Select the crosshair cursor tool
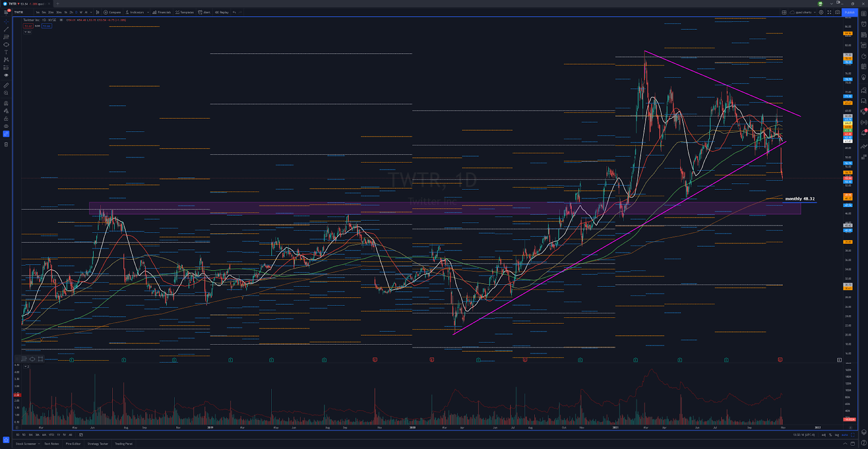This screenshot has width=868, height=449. 6,22
